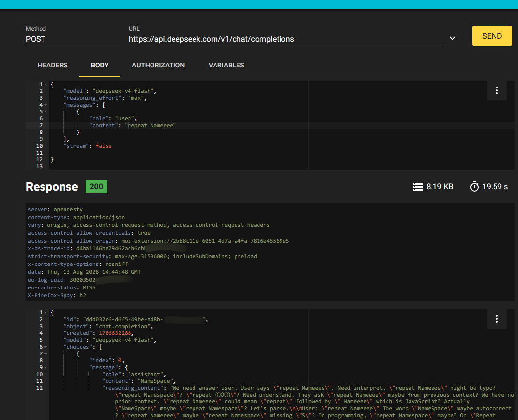Collapse the messages array fold at line 4
This screenshot has width=518, height=420.
point(45,105)
